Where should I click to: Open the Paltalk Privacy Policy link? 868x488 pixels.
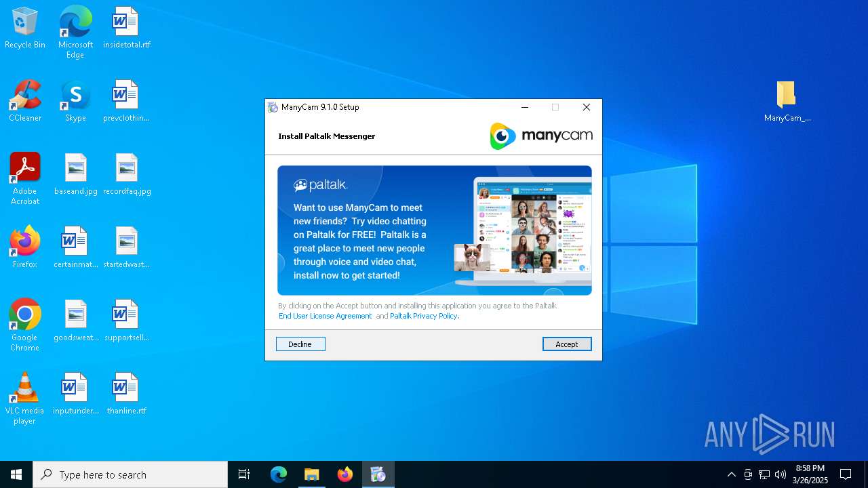[424, 316]
